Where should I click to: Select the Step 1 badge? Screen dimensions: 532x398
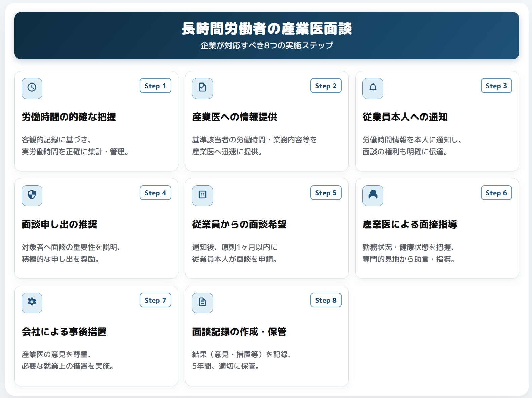click(155, 86)
